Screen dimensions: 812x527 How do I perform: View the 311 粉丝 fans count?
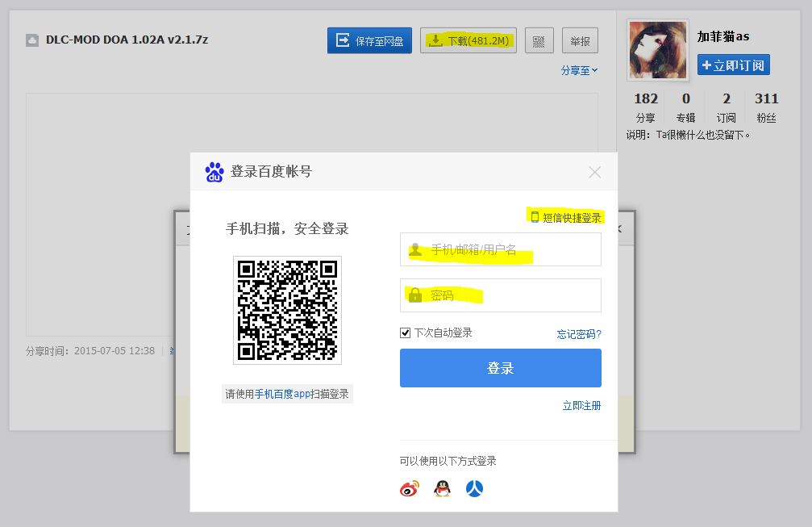(x=766, y=108)
